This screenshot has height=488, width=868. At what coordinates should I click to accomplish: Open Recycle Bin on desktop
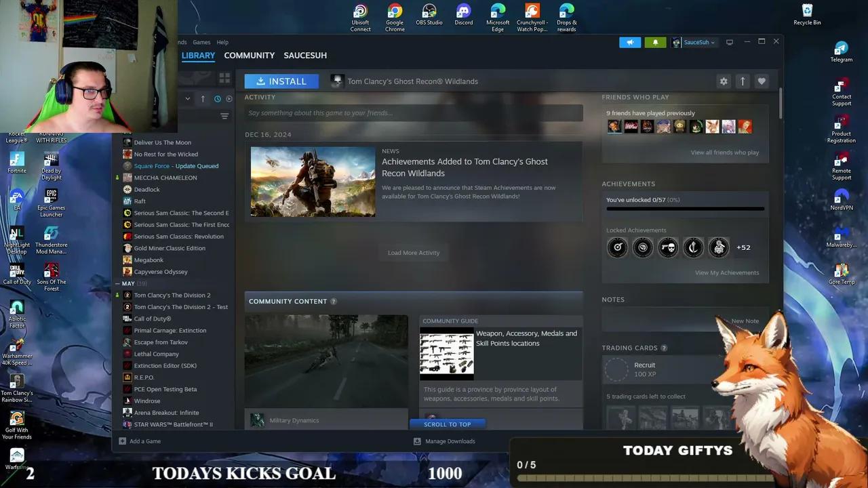click(807, 15)
